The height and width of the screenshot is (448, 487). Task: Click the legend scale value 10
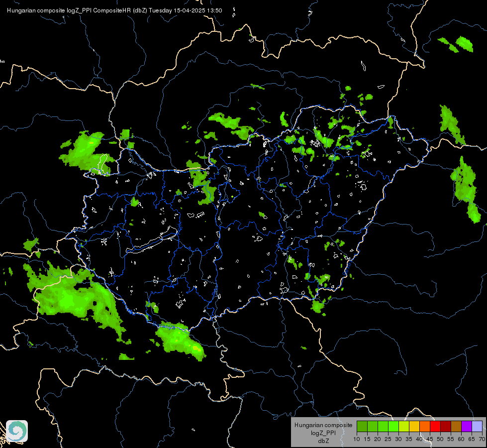coord(357,439)
